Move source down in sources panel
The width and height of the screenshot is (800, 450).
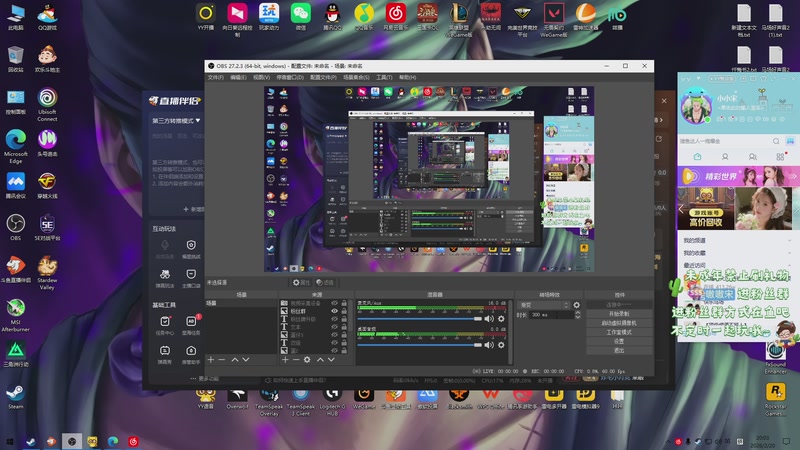click(332, 360)
